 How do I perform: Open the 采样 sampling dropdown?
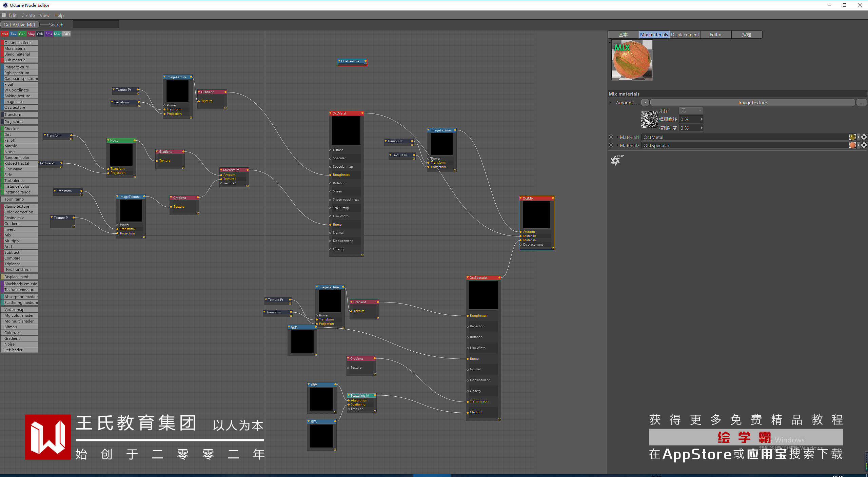pos(690,110)
